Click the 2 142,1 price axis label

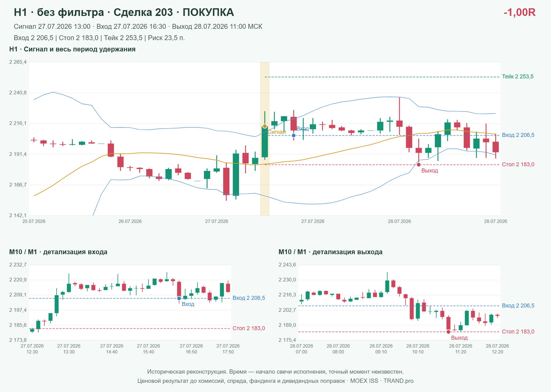pos(18,216)
